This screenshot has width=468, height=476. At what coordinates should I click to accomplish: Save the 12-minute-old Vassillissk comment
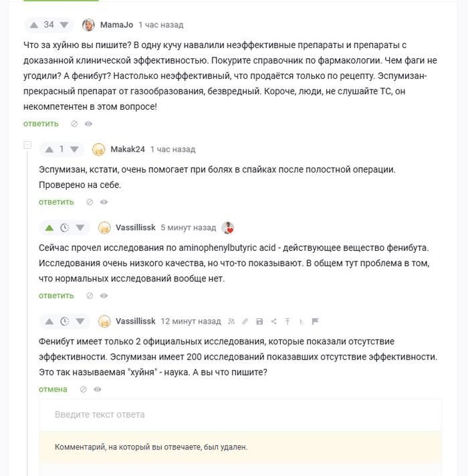coord(259,322)
